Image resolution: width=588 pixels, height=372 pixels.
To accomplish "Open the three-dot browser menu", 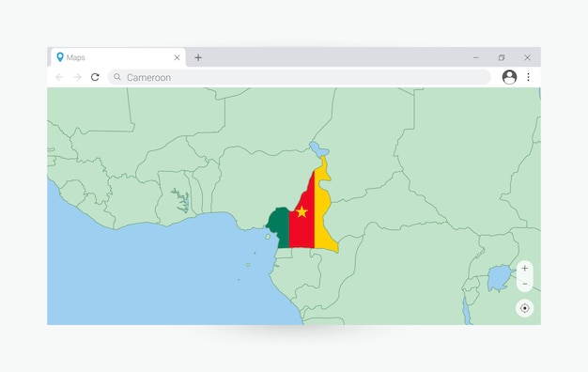I will pos(528,77).
